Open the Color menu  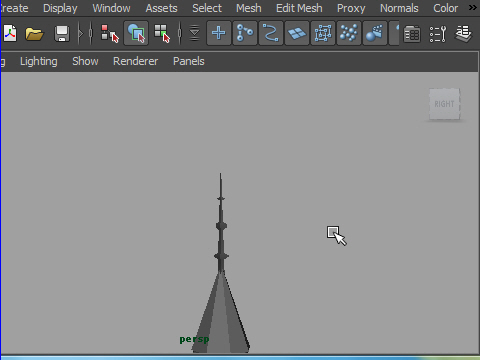[445, 8]
